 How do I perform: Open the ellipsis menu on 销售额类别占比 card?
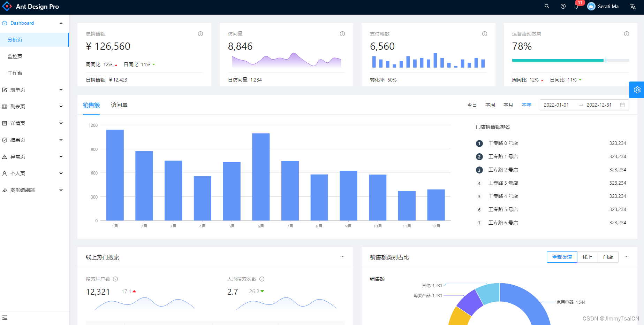627,257
